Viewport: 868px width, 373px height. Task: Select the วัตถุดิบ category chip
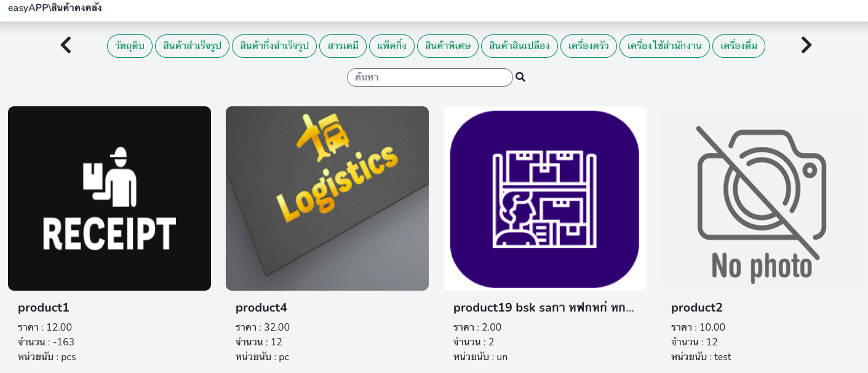130,46
